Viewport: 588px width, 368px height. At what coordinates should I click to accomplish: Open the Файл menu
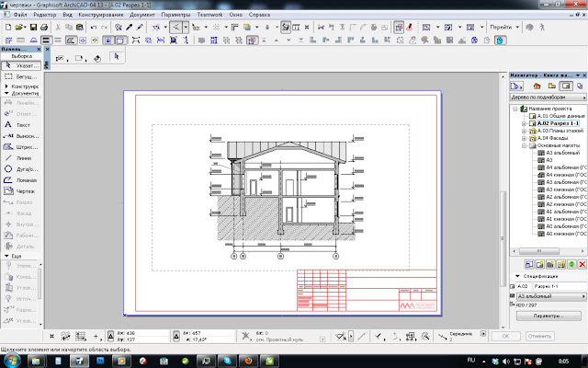[20, 15]
